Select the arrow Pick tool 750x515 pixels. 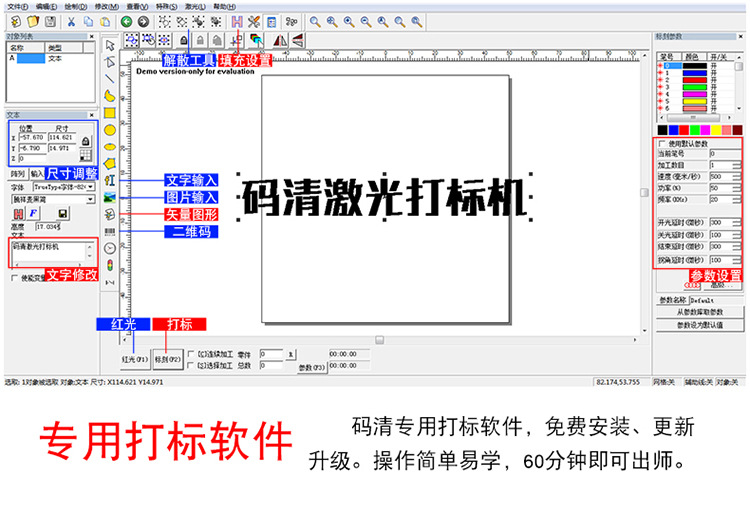click(x=110, y=45)
